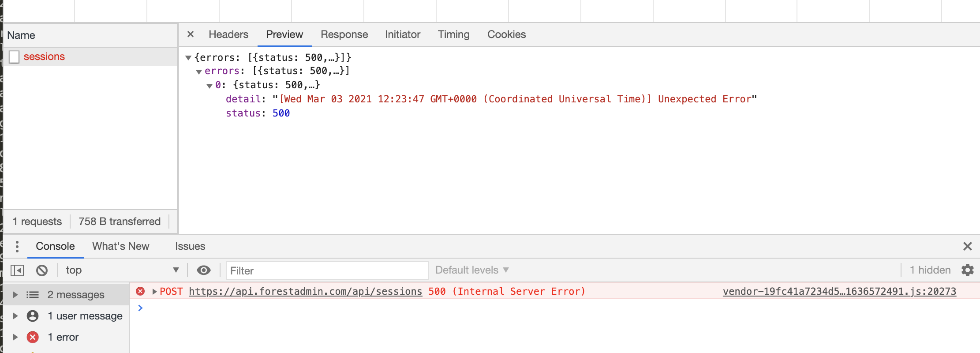Screen dimensions: 980x353
Task: Click the user message avatar icon
Action: [x=33, y=316]
